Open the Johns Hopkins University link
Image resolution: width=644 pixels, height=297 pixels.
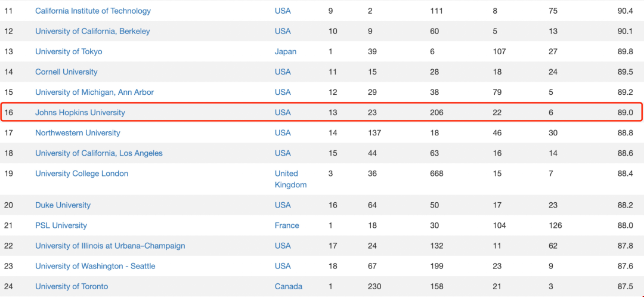(x=80, y=113)
